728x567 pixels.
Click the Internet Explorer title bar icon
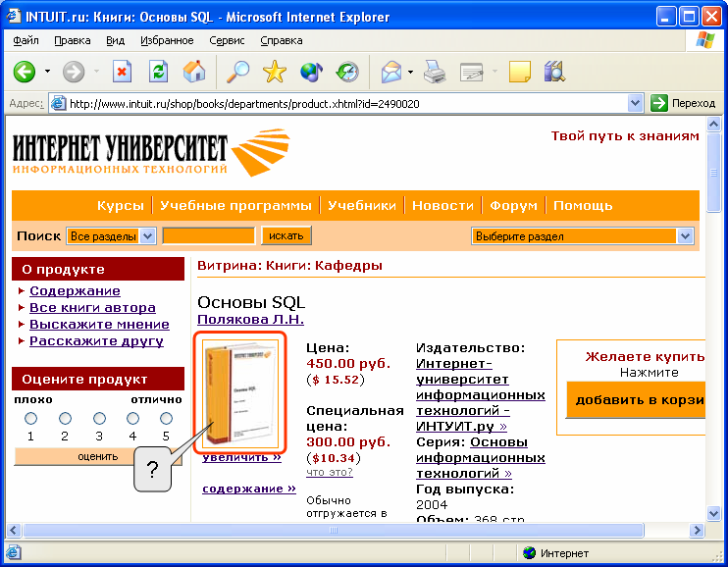tap(13, 17)
